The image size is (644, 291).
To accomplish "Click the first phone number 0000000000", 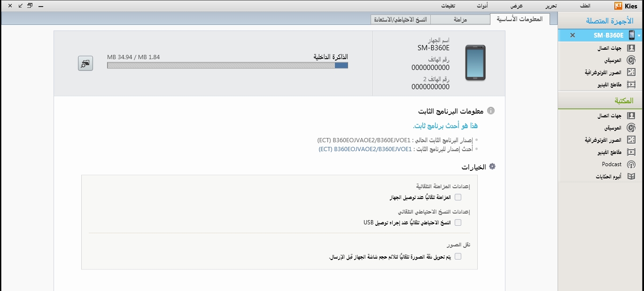I will [x=430, y=67].
